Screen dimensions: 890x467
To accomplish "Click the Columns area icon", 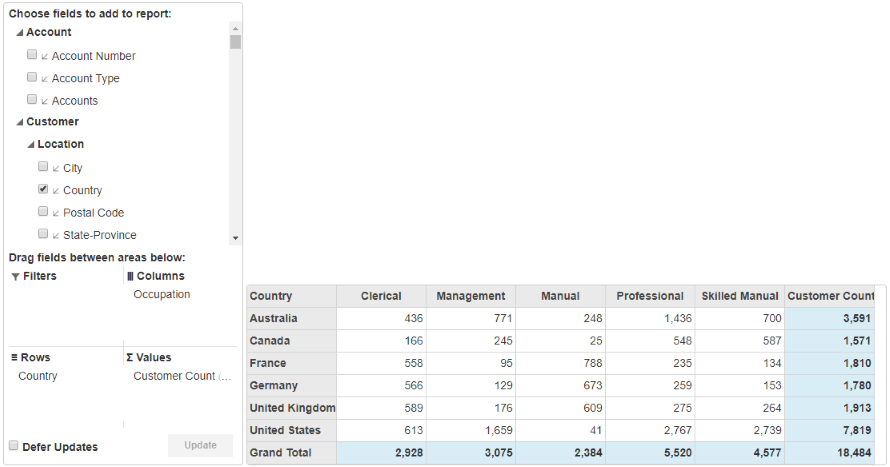I will (130, 277).
